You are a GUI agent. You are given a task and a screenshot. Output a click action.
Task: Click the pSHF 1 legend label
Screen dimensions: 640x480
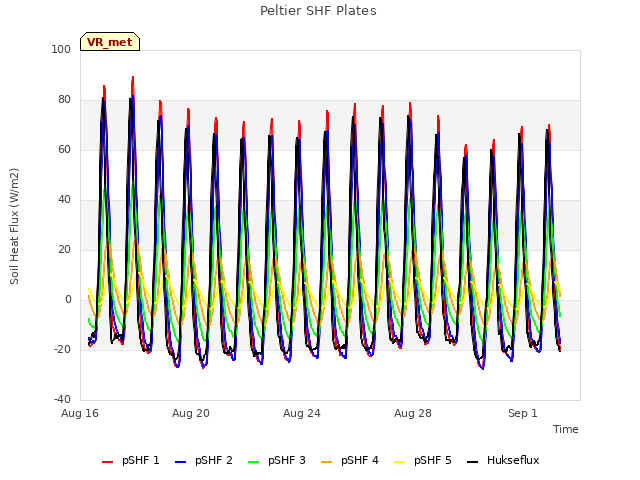140,460
